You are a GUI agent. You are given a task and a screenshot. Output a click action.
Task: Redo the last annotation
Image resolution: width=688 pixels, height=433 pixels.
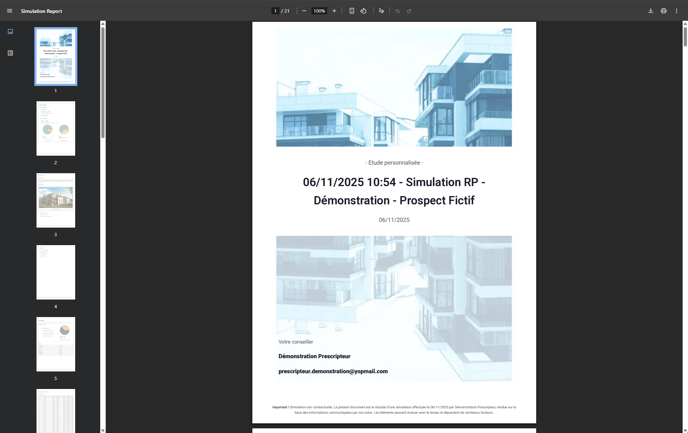coord(409,11)
